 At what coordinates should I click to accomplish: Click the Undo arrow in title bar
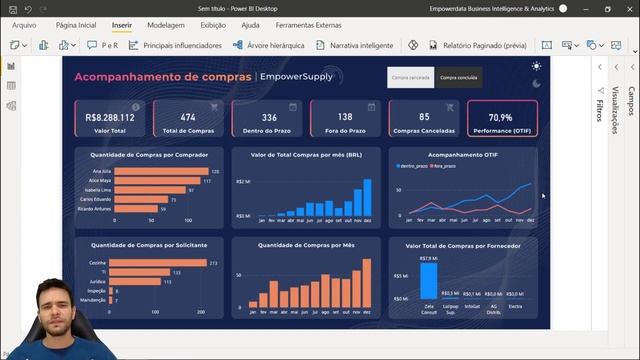click(28, 9)
